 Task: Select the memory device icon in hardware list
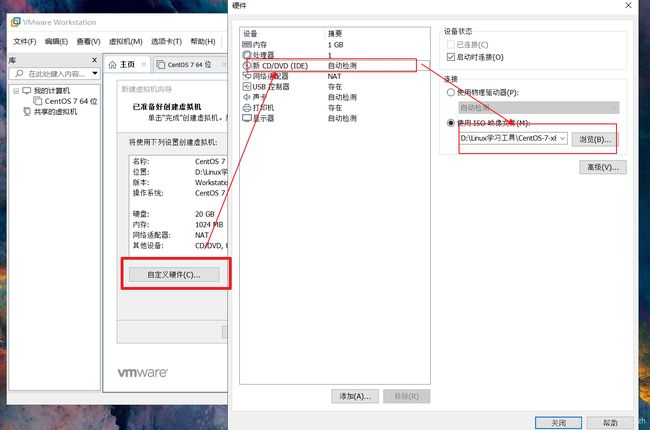(x=247, y=44)
